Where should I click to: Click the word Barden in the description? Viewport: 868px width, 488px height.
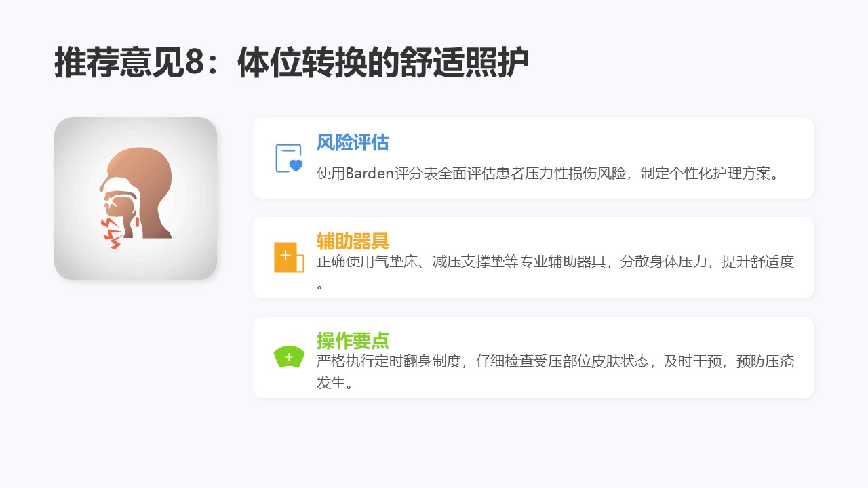click(370, 173)
